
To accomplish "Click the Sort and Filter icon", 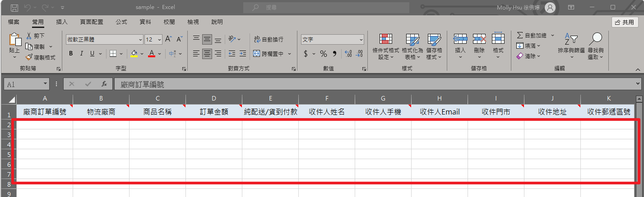I will tap(571, 40).
